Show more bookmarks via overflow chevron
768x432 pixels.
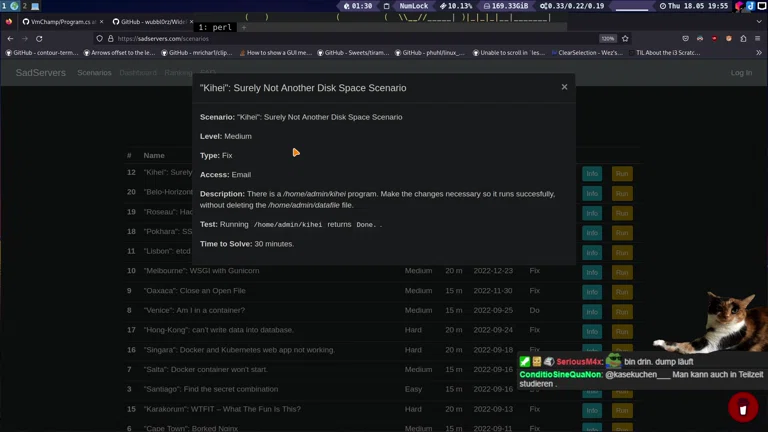(x=759, y=52)
